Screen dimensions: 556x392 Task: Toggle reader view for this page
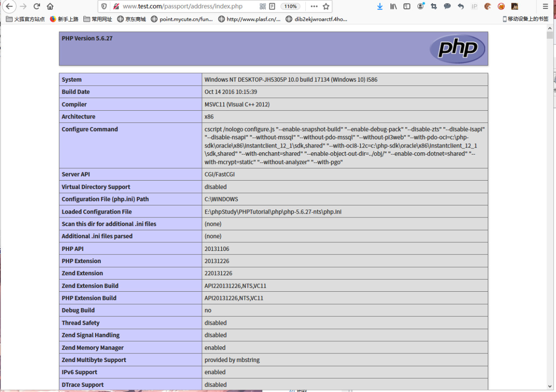272,7
